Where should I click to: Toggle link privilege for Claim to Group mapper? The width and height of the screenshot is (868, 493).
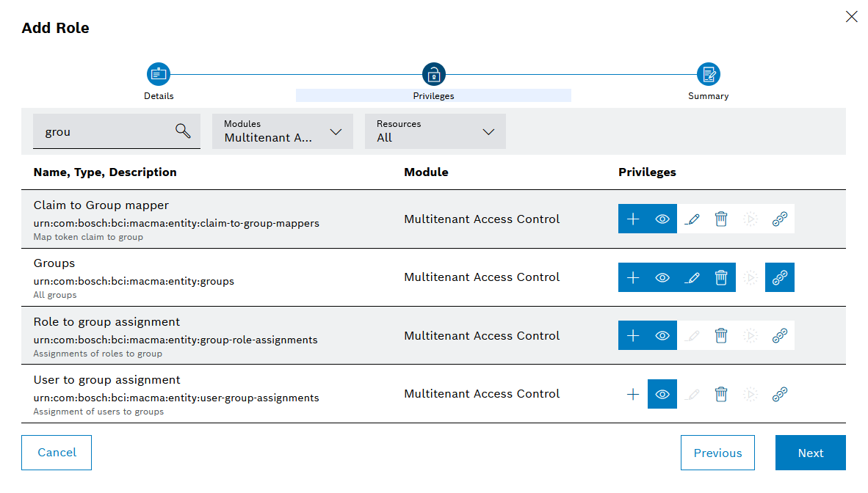click(x=780, y=219)
